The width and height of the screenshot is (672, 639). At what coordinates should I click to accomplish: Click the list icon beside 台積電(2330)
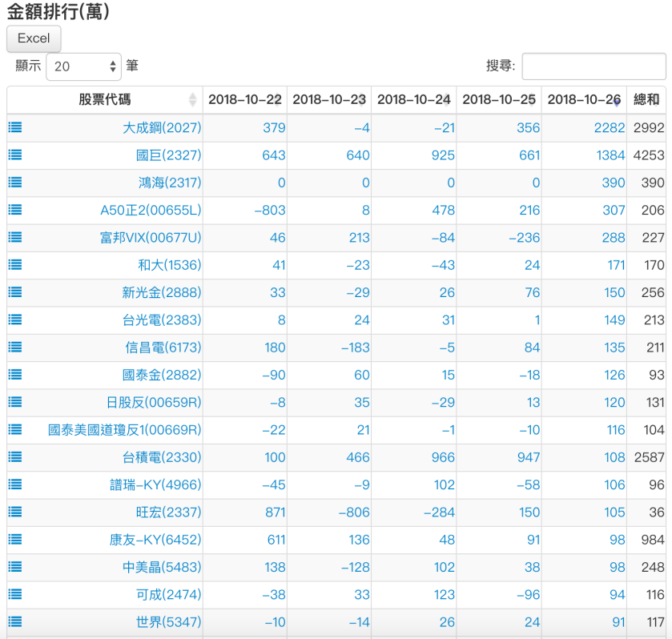(15, 457)
